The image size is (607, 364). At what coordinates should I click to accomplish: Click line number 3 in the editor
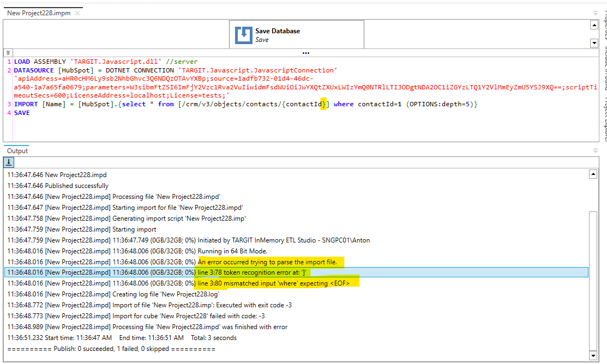[x=9, y=105]
